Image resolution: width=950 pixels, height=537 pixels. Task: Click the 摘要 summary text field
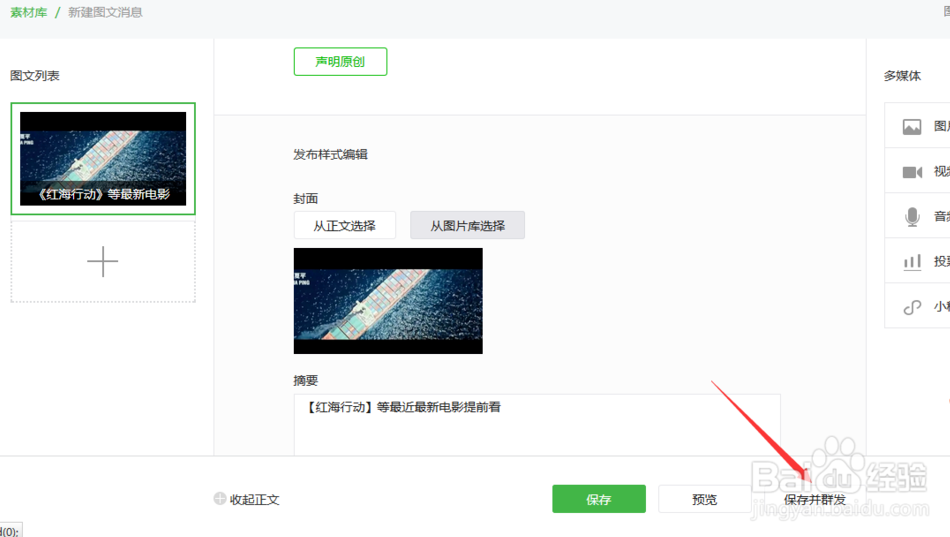(537, 425)
